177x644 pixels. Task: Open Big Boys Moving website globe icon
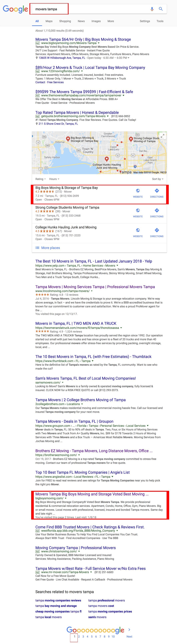tap(138, 191)
